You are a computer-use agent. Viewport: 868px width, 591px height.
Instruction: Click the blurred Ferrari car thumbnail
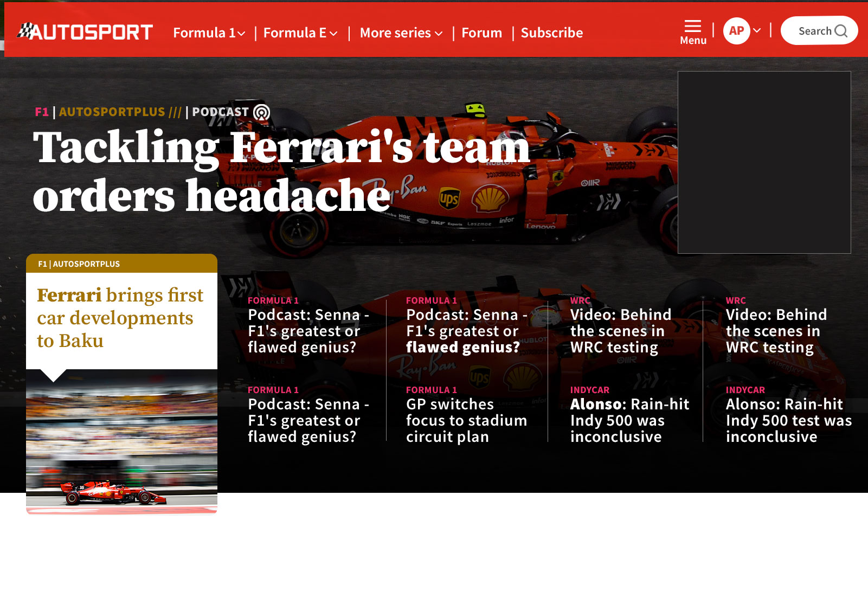coord(121,441)
